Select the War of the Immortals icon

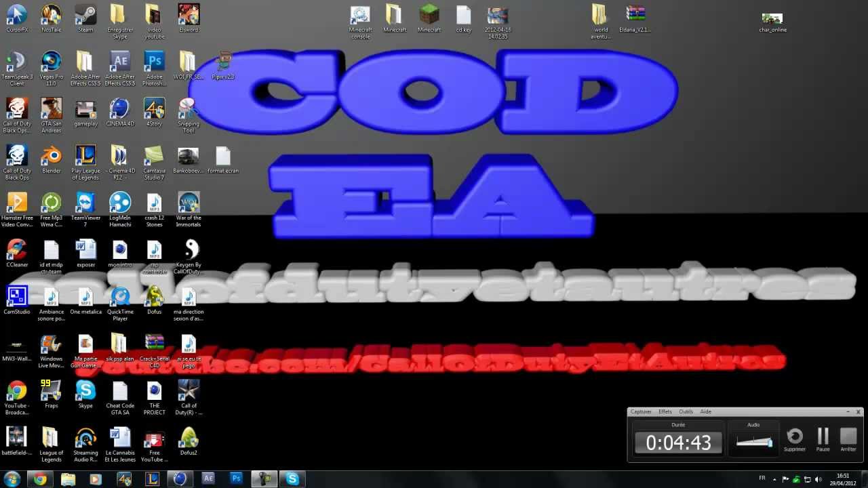[x=189, y=209]
